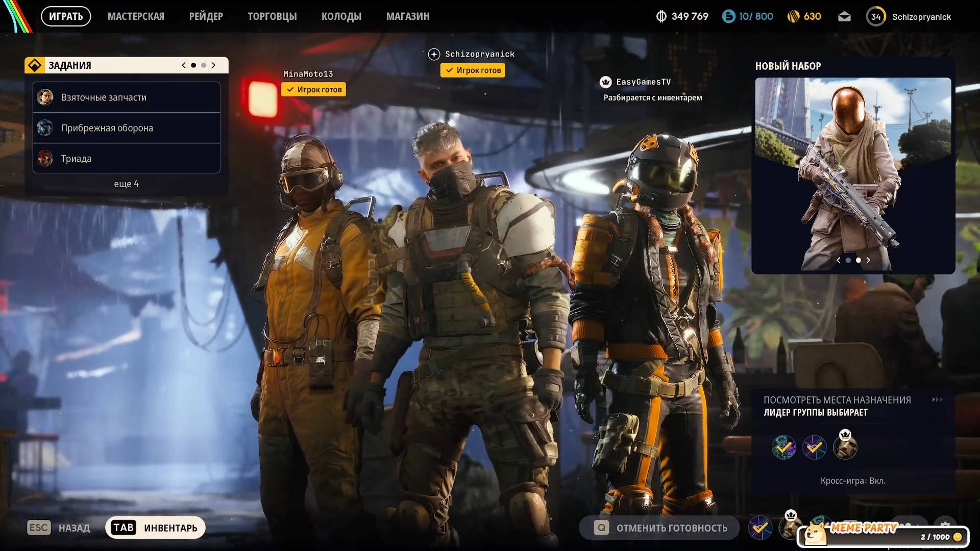The width and height of the screenshot is (980, 551).
Task: Click the purple checkmark avatar in bottom bar
Action: (x=760, y=528)
